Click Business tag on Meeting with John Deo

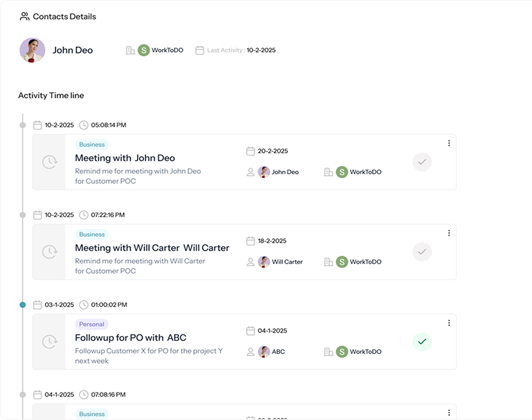[92, 144]
